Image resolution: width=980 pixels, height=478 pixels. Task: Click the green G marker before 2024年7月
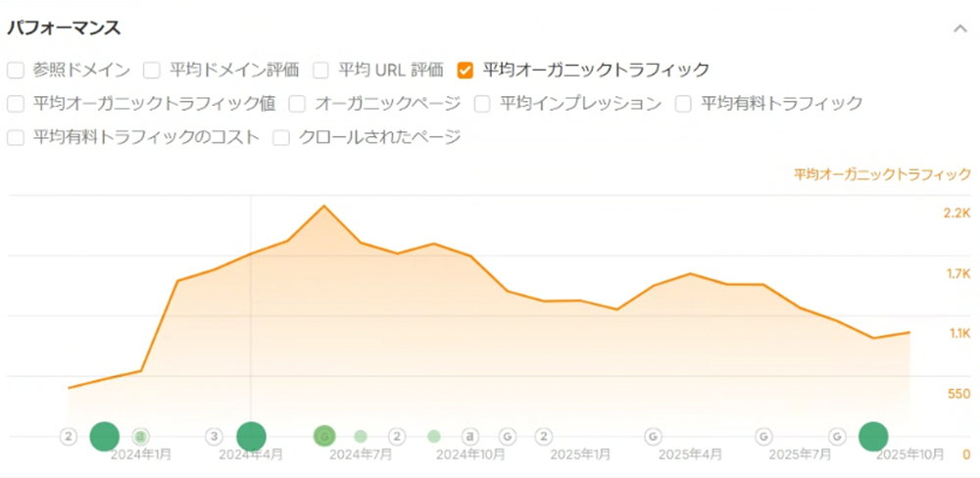(x=324, y=436)
